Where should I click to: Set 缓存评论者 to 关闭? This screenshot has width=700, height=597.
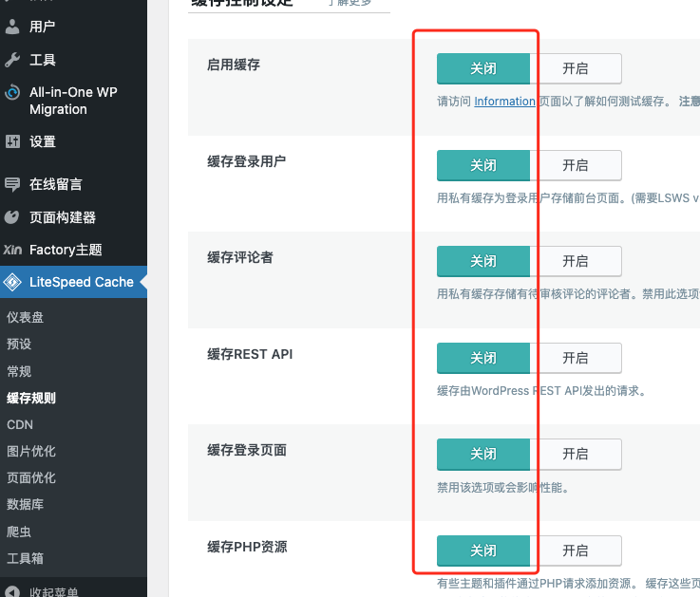coord(482,261)
